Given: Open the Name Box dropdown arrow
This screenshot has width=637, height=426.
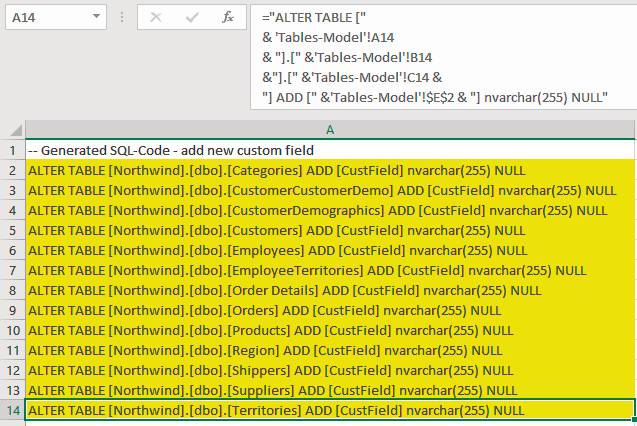Looking at the screenshot, I should (x=96, y=17).
